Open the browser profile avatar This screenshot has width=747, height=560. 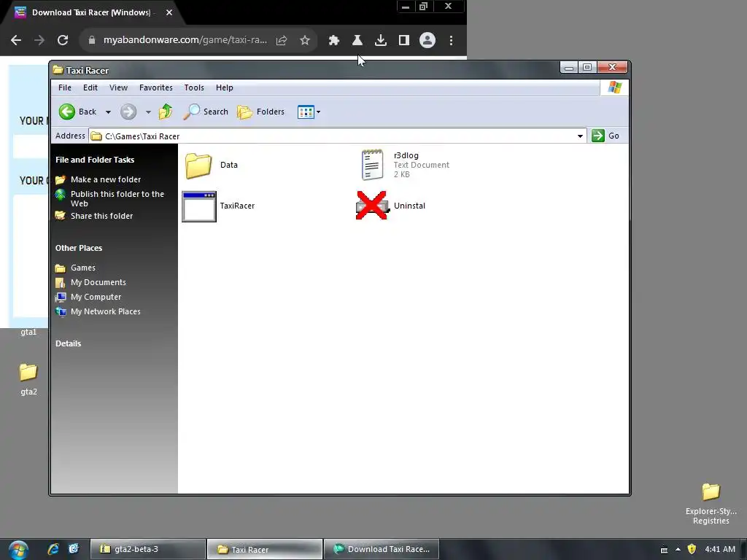[x=427, y=41]
